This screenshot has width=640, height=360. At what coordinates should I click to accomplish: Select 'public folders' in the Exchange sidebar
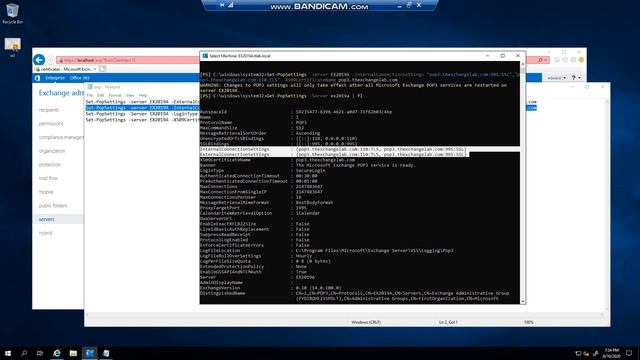(53, 205)
